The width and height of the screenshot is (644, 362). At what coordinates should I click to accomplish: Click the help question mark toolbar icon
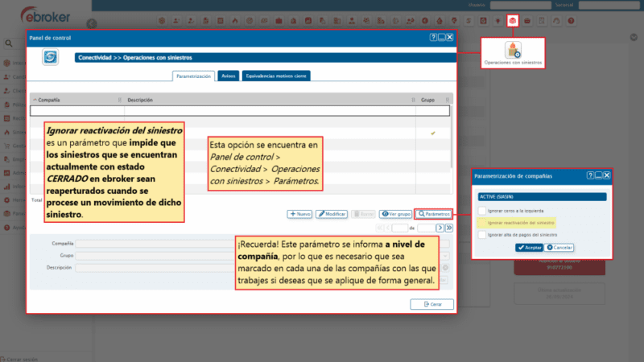pos(571,21)
